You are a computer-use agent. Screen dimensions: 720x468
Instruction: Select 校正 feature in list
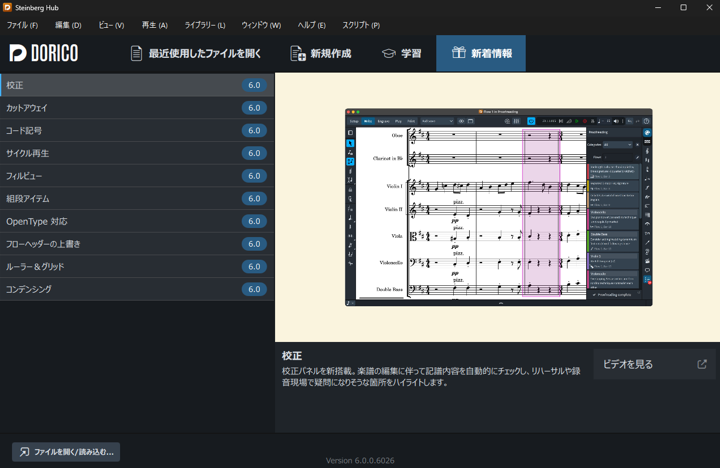coord(137,85)
